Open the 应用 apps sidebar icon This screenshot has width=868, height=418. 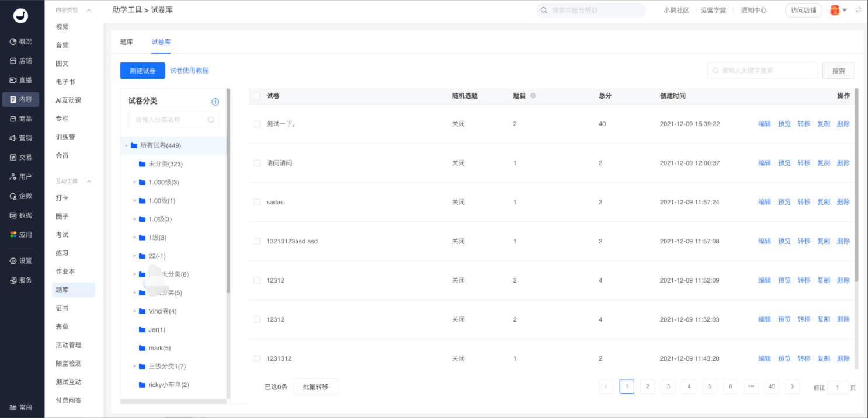pos(13,235)
